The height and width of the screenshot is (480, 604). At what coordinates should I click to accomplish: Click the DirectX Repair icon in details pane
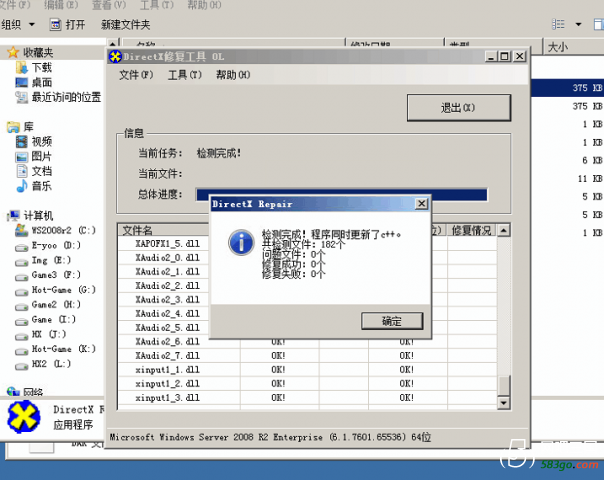24,417
